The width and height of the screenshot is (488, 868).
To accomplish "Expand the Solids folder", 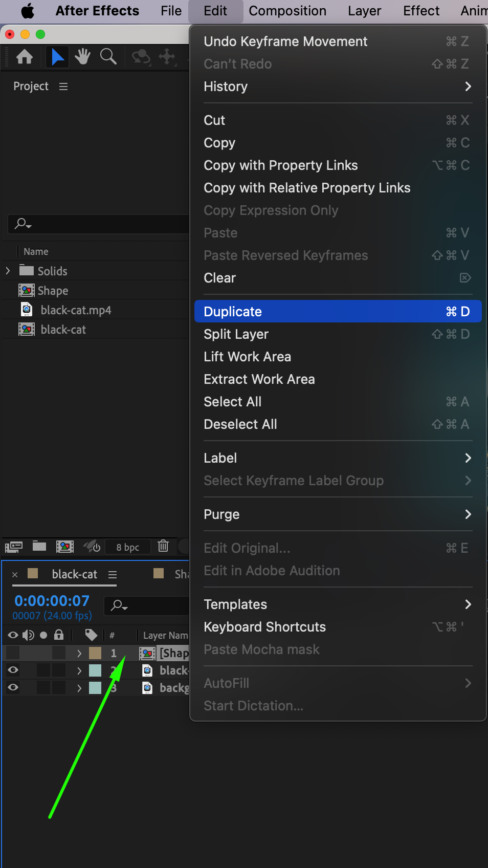I will (8, 271).
